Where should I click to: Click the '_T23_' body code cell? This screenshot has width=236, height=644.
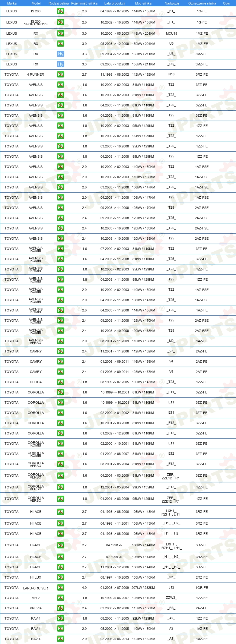click(x=171, y=382)
